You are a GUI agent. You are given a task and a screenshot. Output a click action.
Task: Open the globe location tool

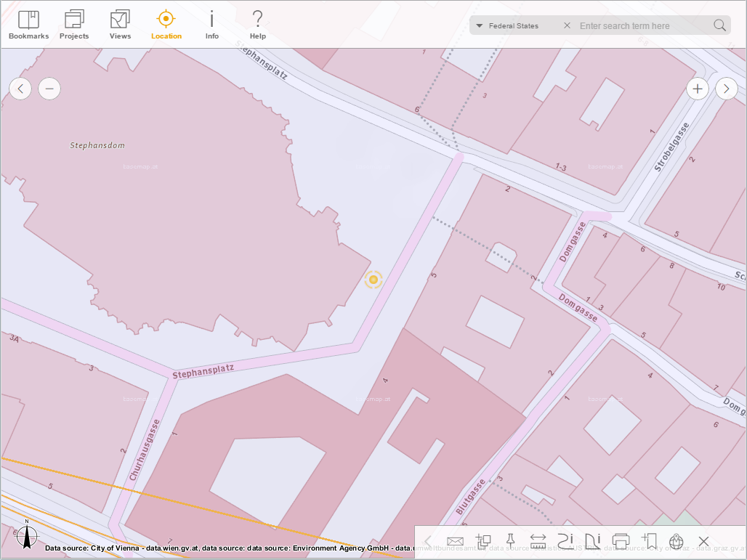(676, 541)
